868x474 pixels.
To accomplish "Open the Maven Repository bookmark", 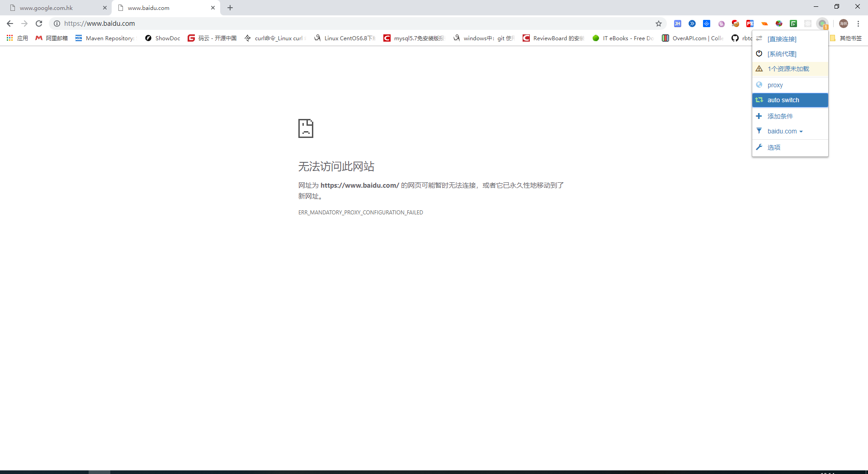I will point(105,38).
